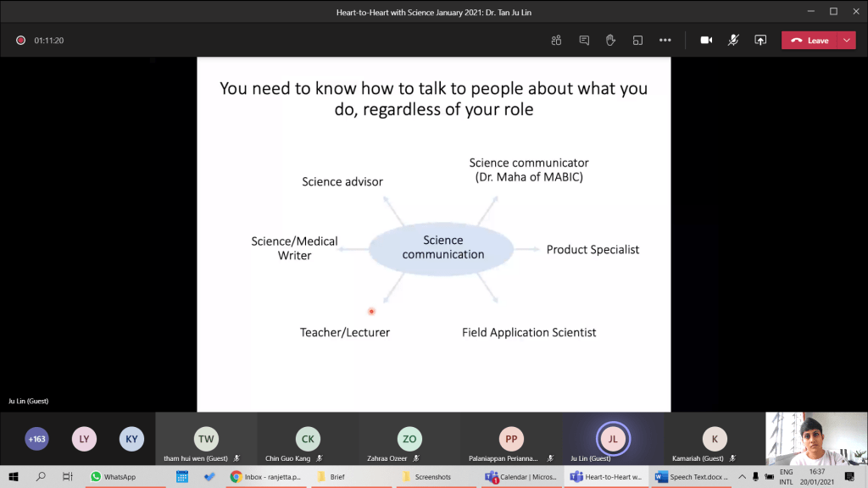
Task: Leave the meeting
Action: (810, 40)
